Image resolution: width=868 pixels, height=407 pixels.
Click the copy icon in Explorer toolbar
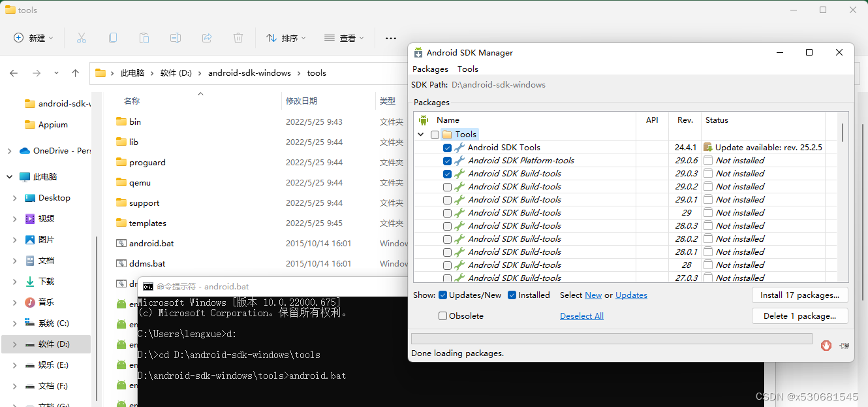113,38
